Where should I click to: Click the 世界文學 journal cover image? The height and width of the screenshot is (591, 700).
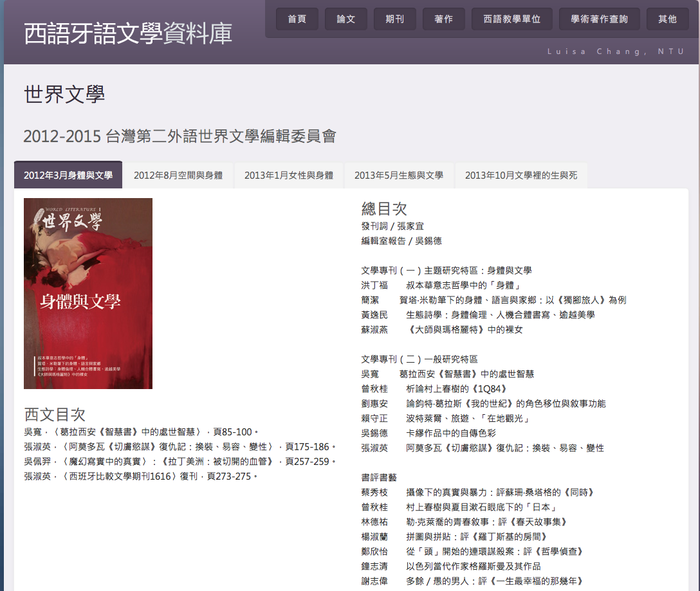88,293
